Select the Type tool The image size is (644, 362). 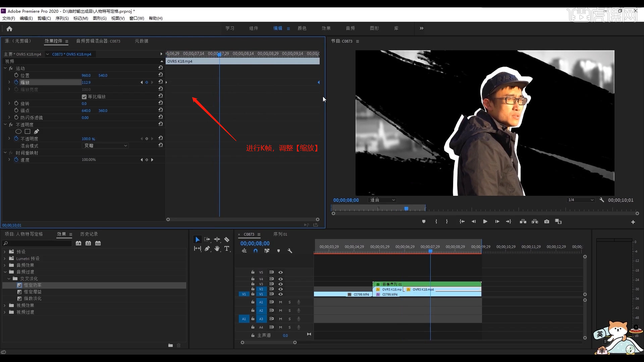point(227,248)
